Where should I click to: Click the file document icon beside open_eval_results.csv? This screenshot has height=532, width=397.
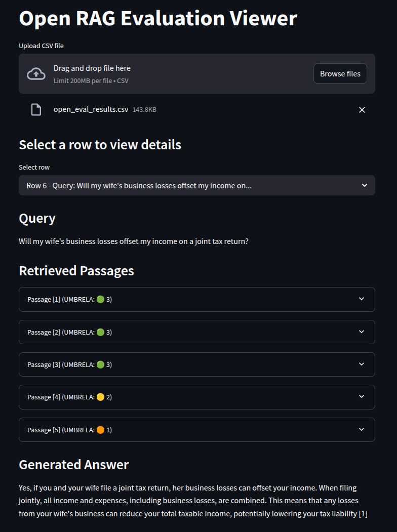click(x=36, y=110)
